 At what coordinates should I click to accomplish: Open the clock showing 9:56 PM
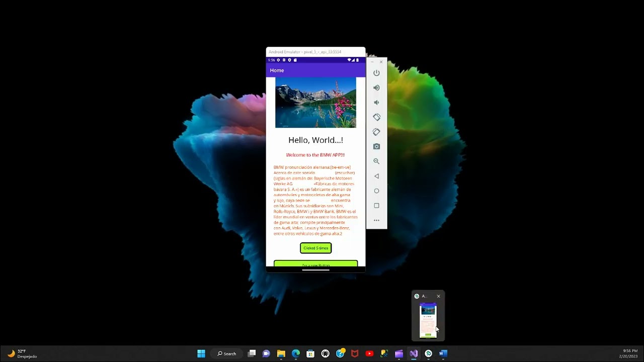(628, 353)
